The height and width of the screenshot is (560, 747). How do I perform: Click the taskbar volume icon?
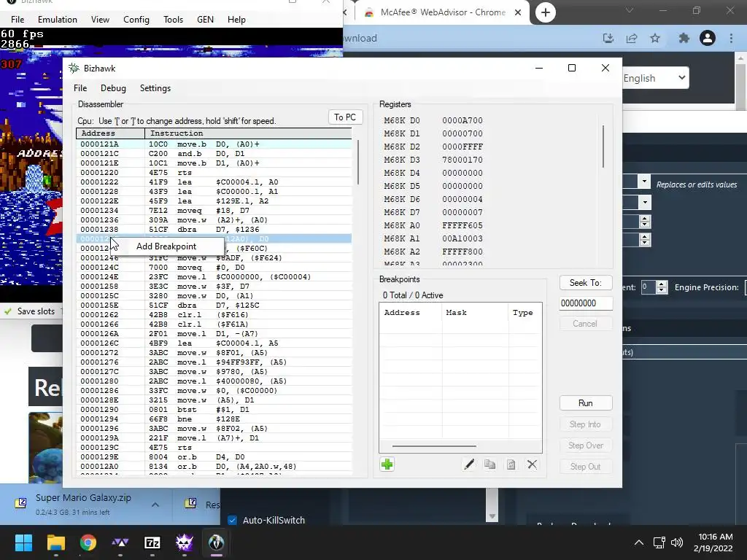pyautogui.click(x=676, y=542)
